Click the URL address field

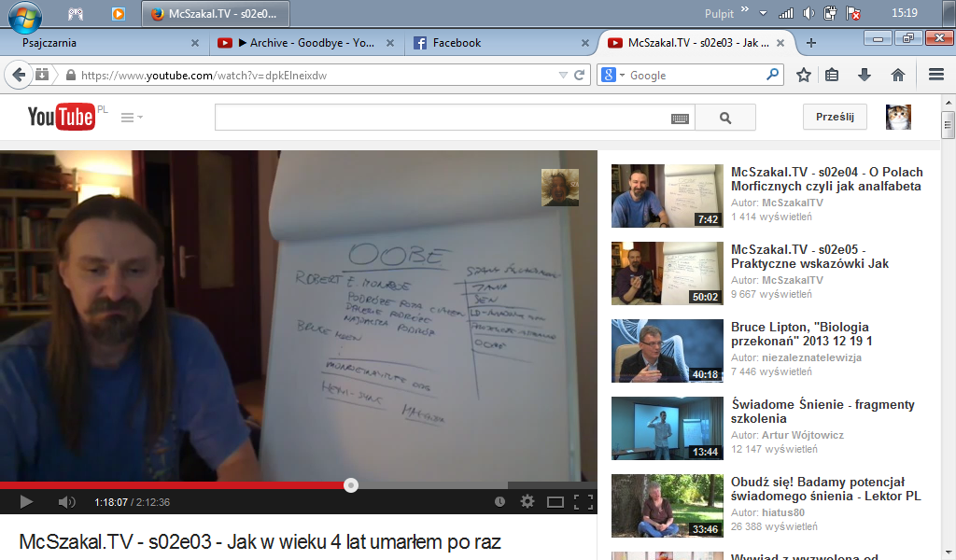coord(317,76)
